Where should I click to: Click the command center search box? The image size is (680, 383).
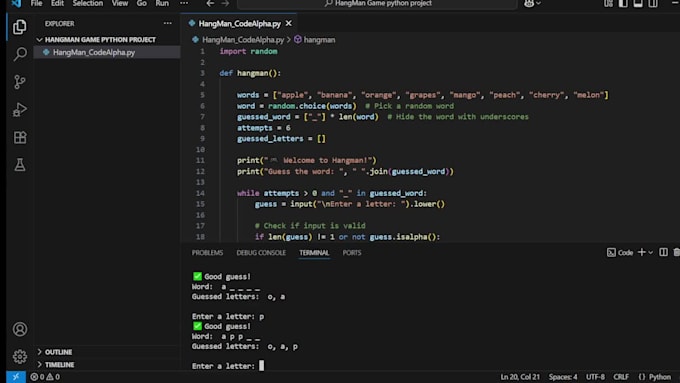377,3
